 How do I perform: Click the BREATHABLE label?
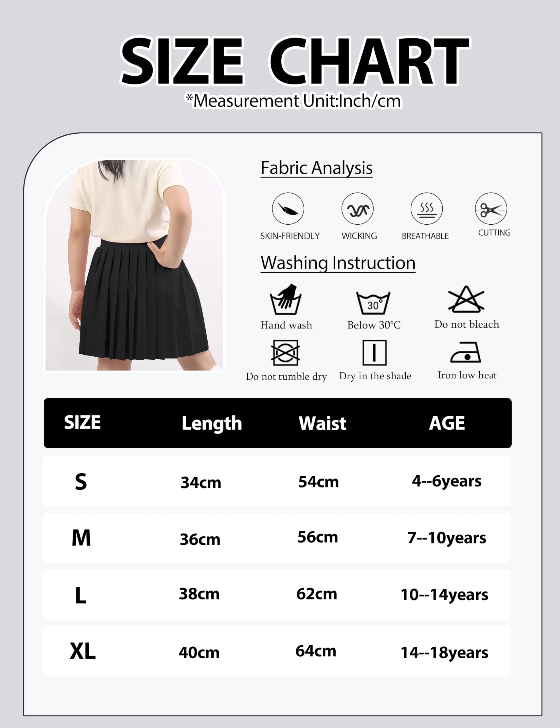(x=425, y=236)
